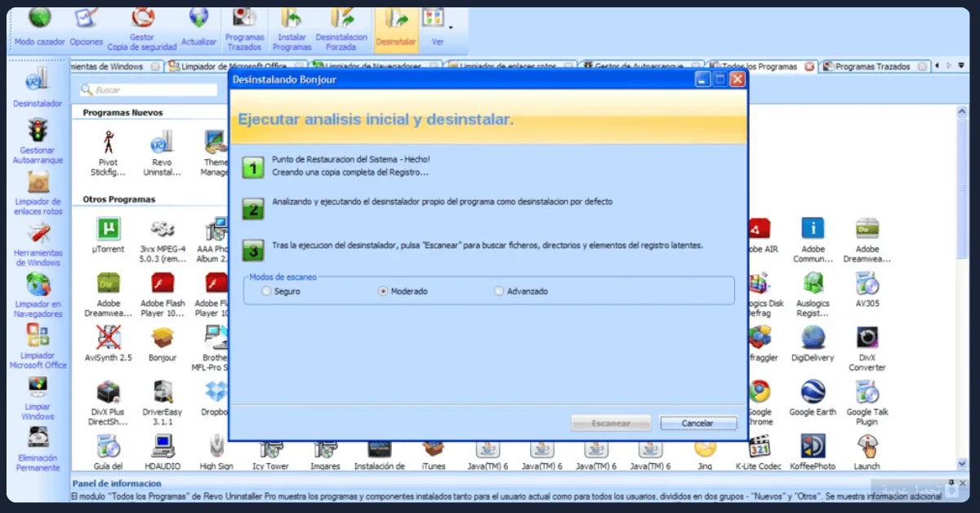
Task: Open Gestionar Autoarranque in the sidebar
Action: pyautogui.click(x=38, y=142)
